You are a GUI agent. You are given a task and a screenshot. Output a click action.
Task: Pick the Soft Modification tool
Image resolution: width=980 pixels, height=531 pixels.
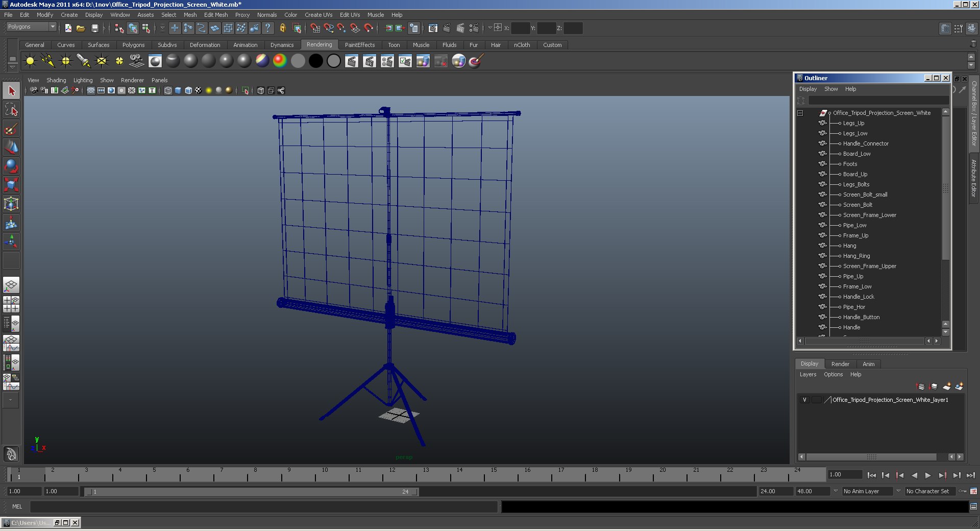point(11,223)
